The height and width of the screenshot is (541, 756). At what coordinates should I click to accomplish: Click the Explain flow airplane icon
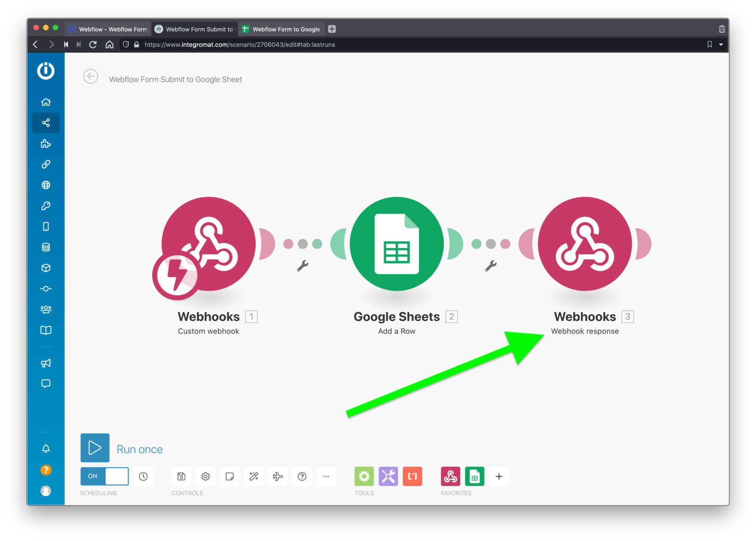click(x=278, y=476)
